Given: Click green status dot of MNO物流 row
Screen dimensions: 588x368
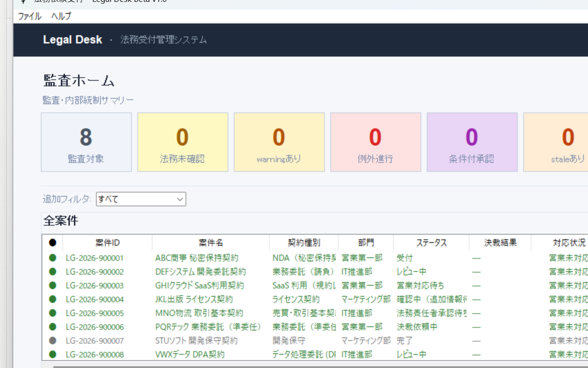Looking at the screenshot, I should point(53,313).
